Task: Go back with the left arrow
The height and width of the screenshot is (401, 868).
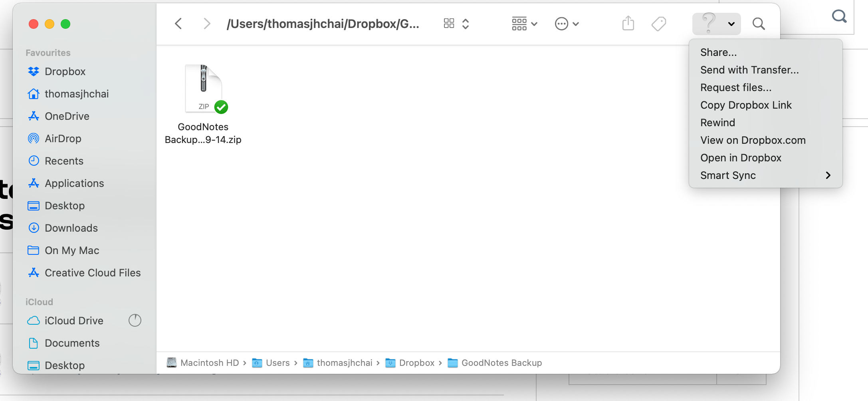Action: click(178, 24)
